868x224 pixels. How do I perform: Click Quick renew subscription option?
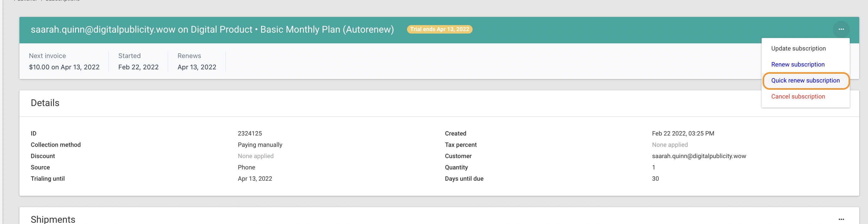click(x=805, y=81)
